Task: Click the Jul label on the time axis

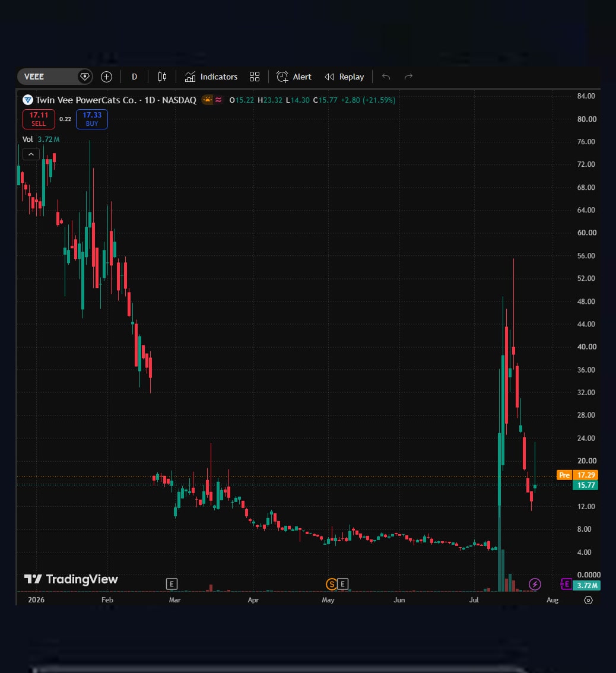Action: tap(474, 599)
